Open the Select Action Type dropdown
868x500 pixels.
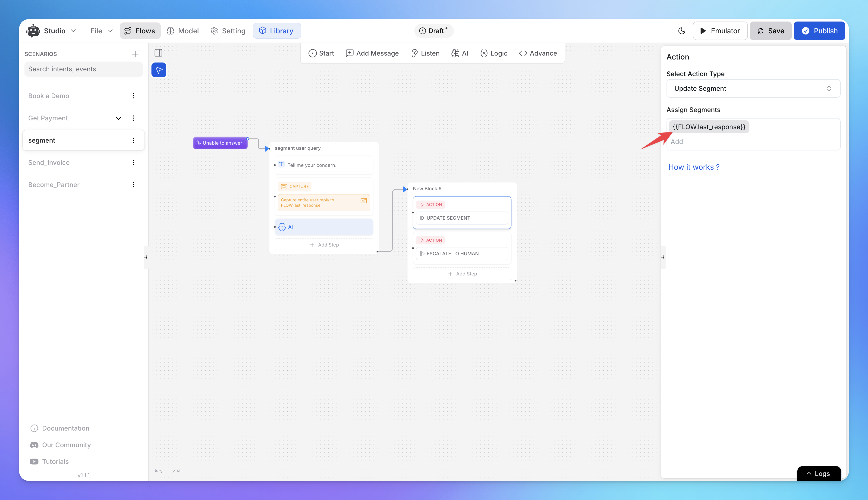753,89
